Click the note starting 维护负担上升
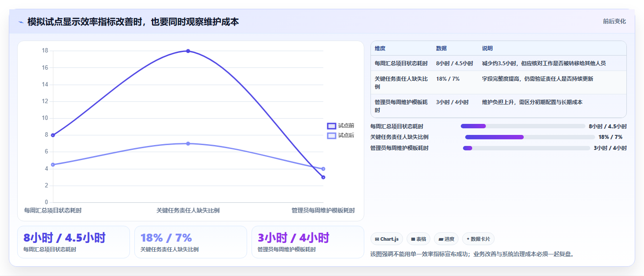This screenshot has width=644, height=276. click(533, 102)
